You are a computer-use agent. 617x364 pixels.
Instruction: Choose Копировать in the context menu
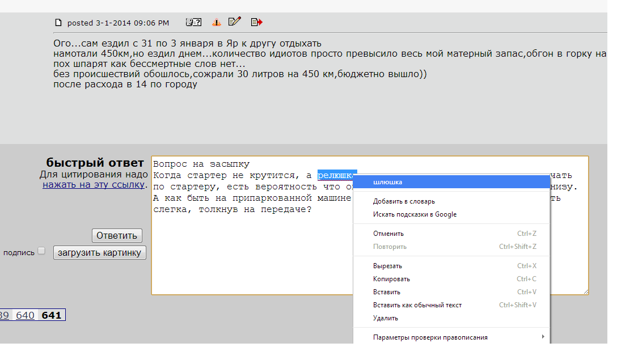[451, 278]
